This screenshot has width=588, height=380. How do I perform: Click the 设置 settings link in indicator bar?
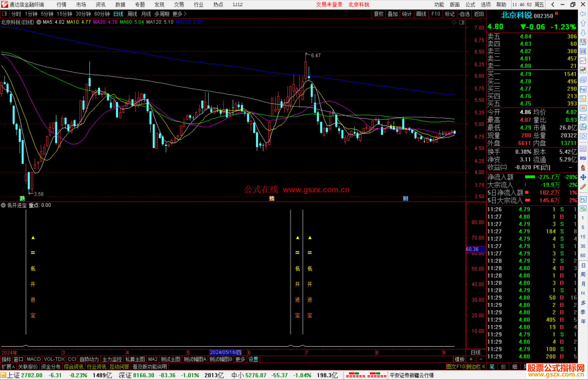point(253,359)
